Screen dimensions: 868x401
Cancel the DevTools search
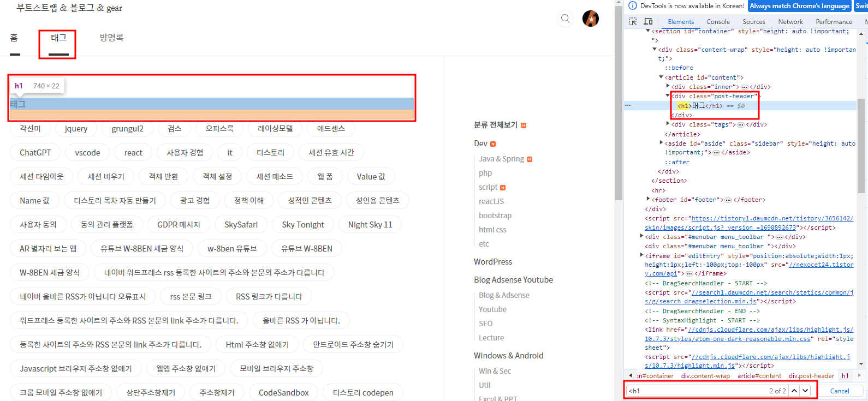point(840,391)
